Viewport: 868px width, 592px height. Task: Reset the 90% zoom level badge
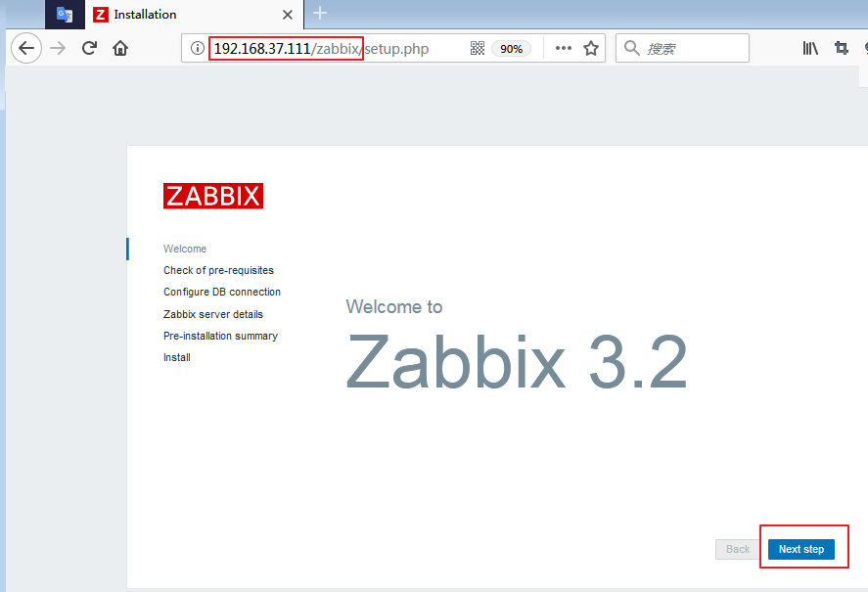pyautogui.click(x=511, y=48)
